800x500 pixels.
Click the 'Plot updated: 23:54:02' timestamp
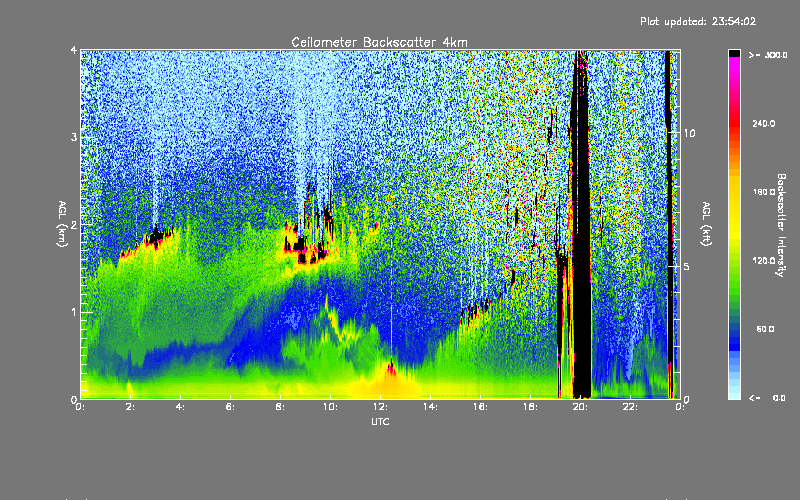click(x=698, y=21)
